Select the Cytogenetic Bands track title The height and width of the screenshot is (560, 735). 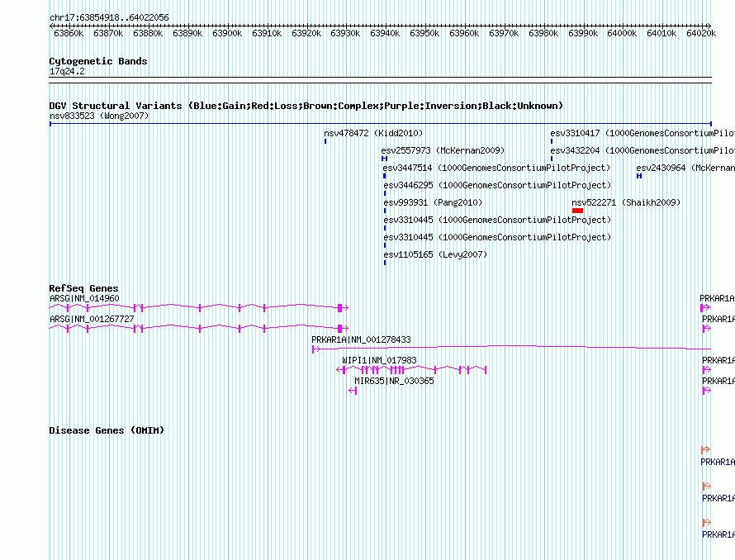coord(98,61)
